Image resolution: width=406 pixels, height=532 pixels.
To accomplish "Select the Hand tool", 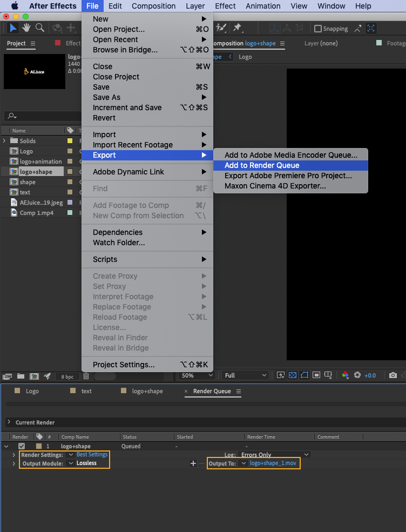I will (26, 28).
